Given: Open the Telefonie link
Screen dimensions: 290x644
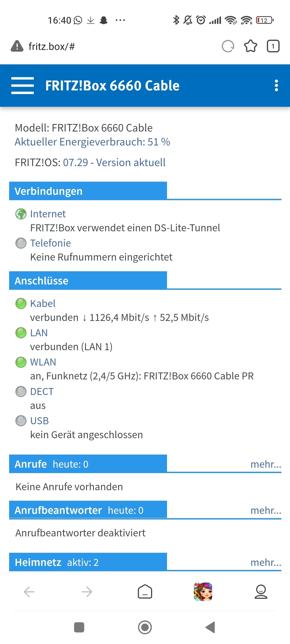Looking at the screenshot, I should [x=50, y=243].
